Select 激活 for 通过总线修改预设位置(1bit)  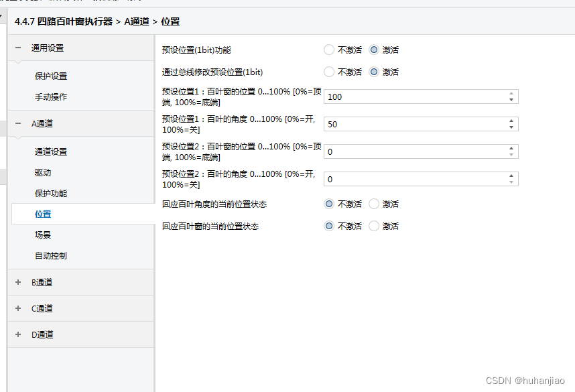[374, 72]
